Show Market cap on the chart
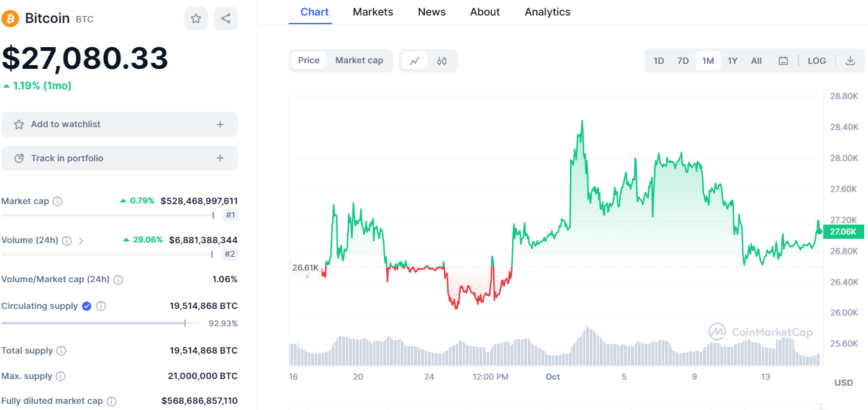This screenshot has width=868, height=410. [x=359, y=61]
